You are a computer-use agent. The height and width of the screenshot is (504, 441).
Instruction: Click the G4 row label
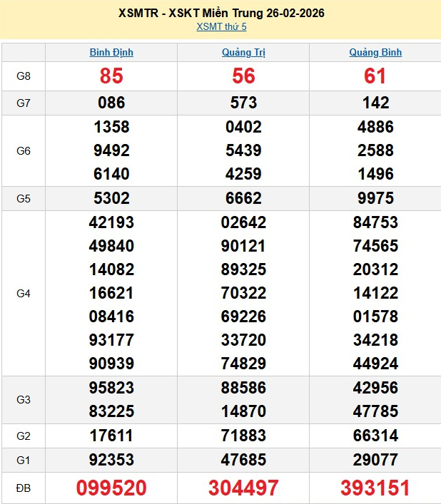[x=24, y=293]
